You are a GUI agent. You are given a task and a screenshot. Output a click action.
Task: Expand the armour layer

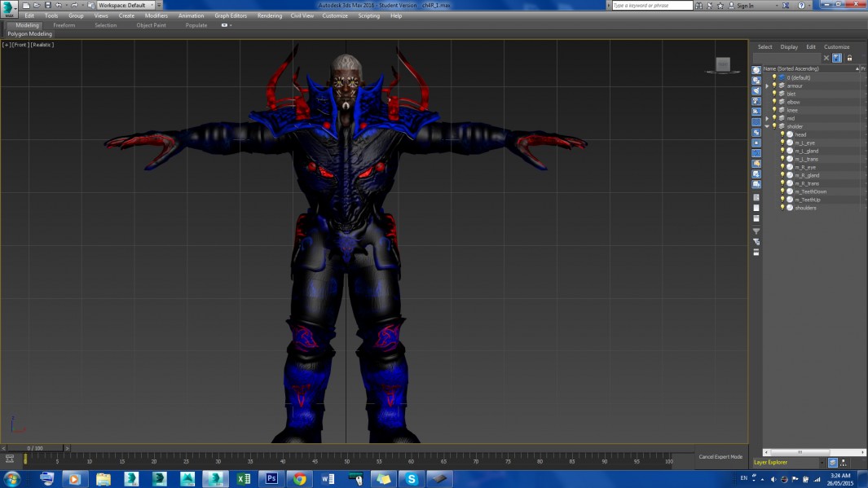tap(767, 86)
